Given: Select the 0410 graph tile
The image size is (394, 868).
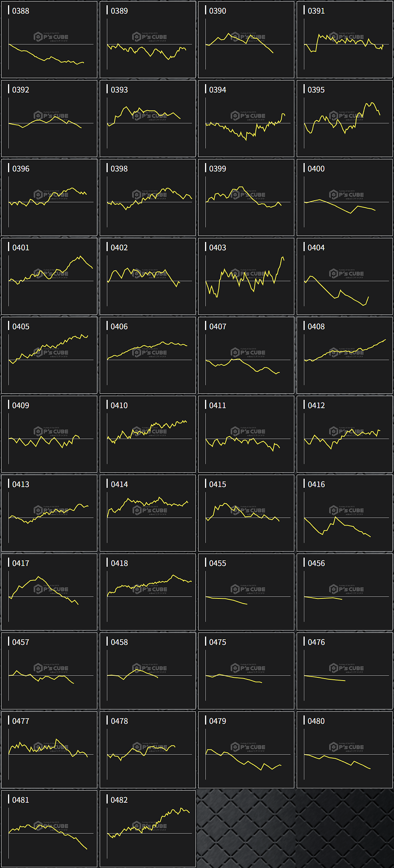Looking at the screenshot, I should click(x=147, y=434).
